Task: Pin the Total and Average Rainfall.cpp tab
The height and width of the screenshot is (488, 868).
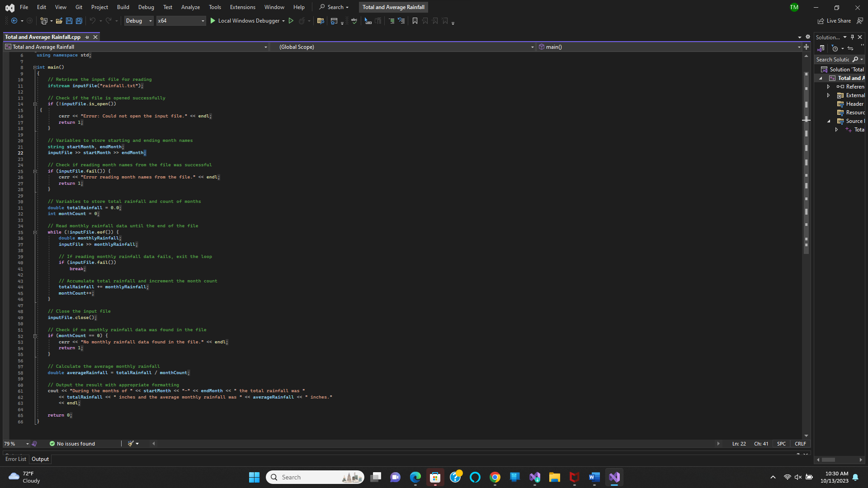Action: (x=87, y=37)
